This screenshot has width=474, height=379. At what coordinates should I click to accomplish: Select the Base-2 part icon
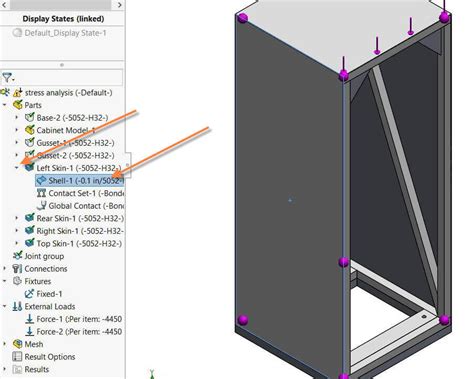tap(29, 117)
